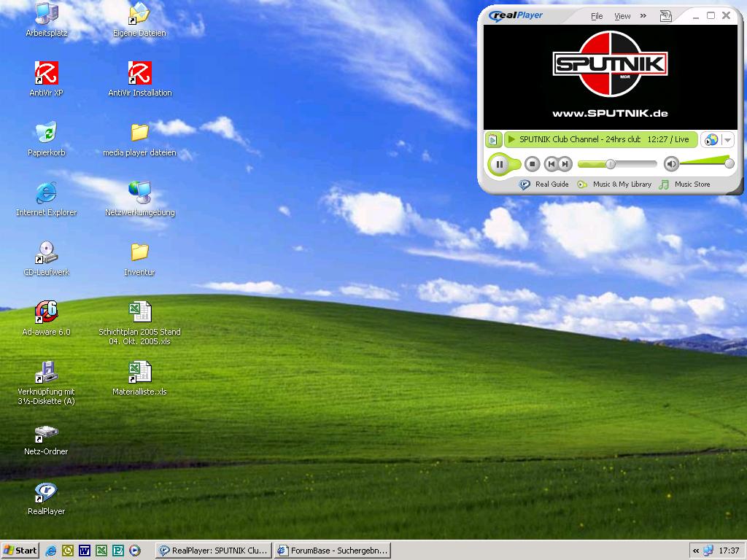Pause the SPUTNIK stream in RealPlayer

coord(499,164)
